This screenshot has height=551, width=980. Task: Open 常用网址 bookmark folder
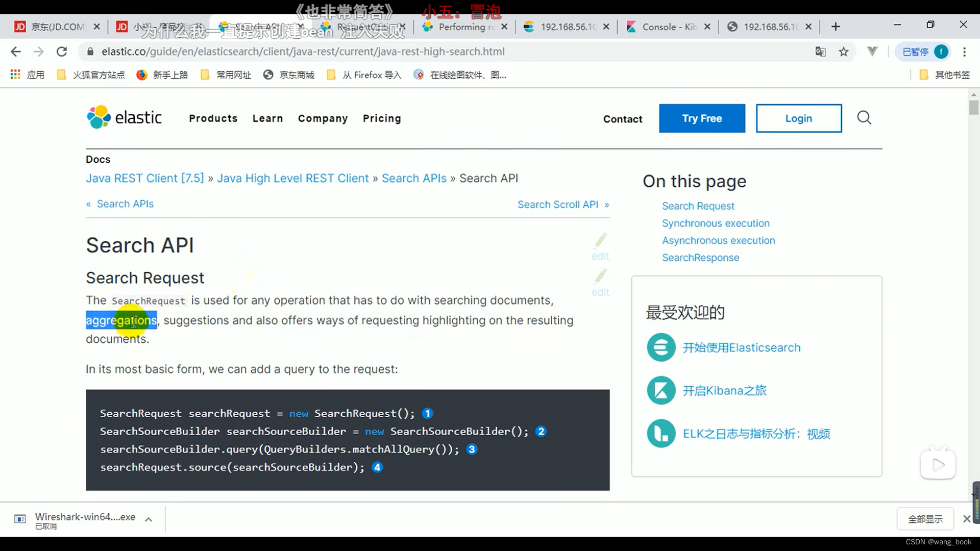click(x=226, y=75)
